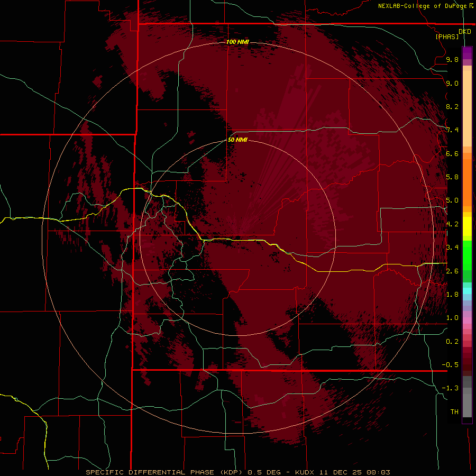
Task: Click SPECIFIC DIFFERENTIAL PHASE in the bottom caption
Action: (151, 472)
